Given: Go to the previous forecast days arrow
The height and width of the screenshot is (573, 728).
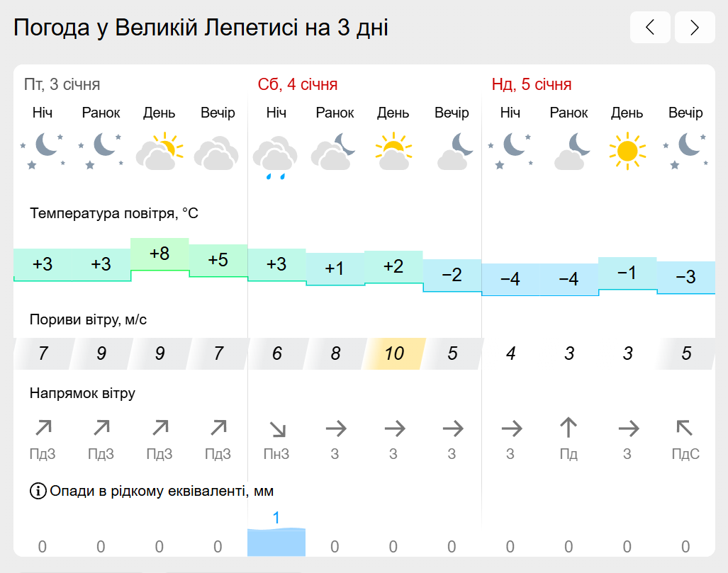Looking at the screenshot, I should (650, 28).
